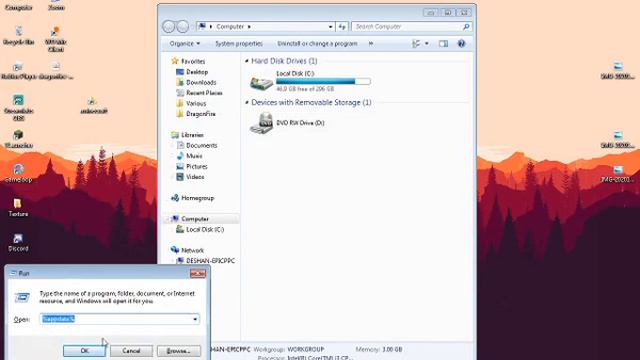Click System properties in the toolbar

[x=239, y=44]
